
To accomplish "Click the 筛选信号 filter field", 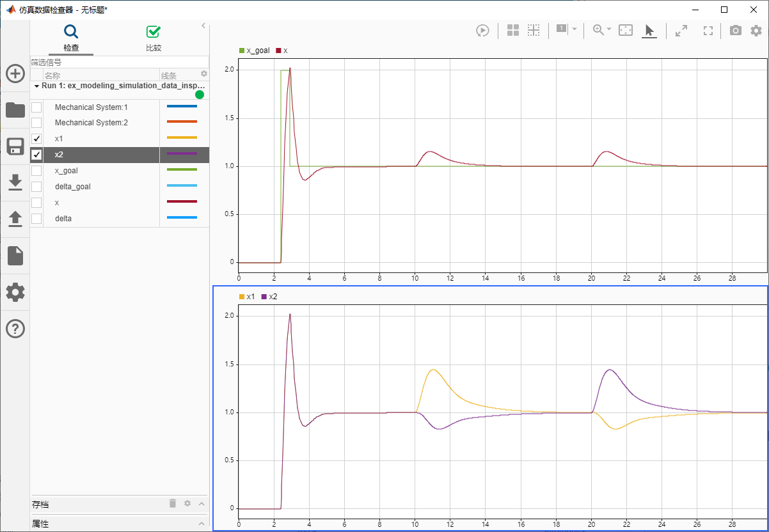I will [120, 62].
